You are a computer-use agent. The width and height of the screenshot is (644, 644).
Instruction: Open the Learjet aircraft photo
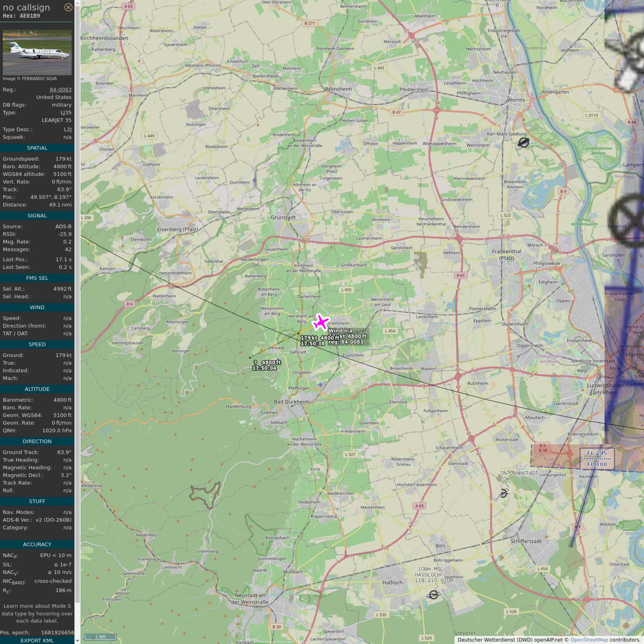(37, 52)
